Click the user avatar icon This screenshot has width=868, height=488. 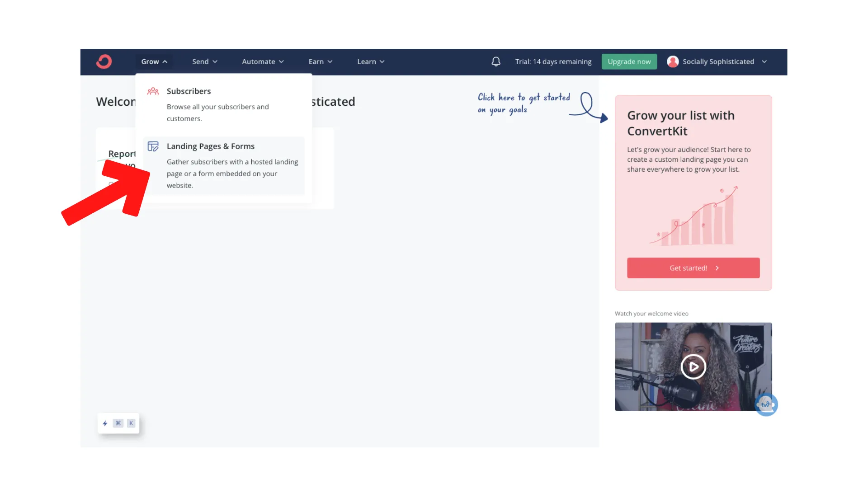(673, 61)
